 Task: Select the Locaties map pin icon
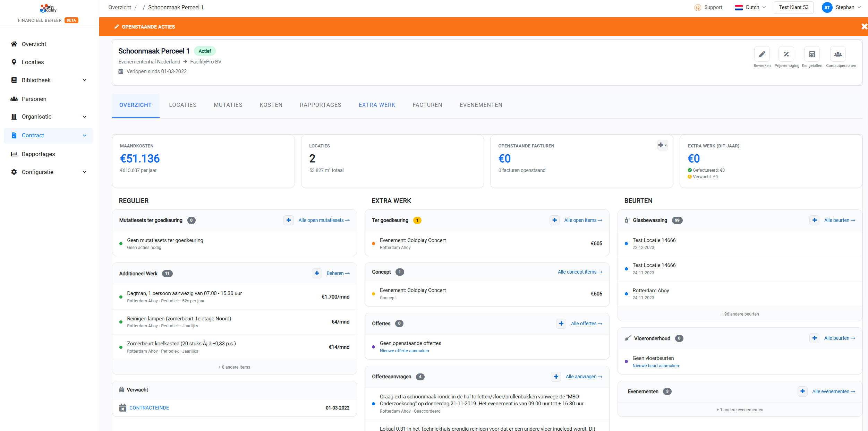(x=14, y=62)
